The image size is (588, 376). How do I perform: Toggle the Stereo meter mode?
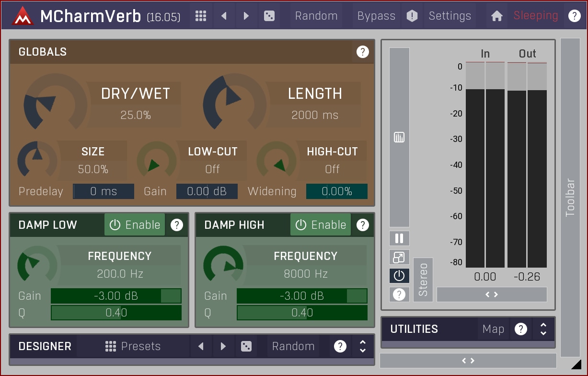[x=423, y=280]
